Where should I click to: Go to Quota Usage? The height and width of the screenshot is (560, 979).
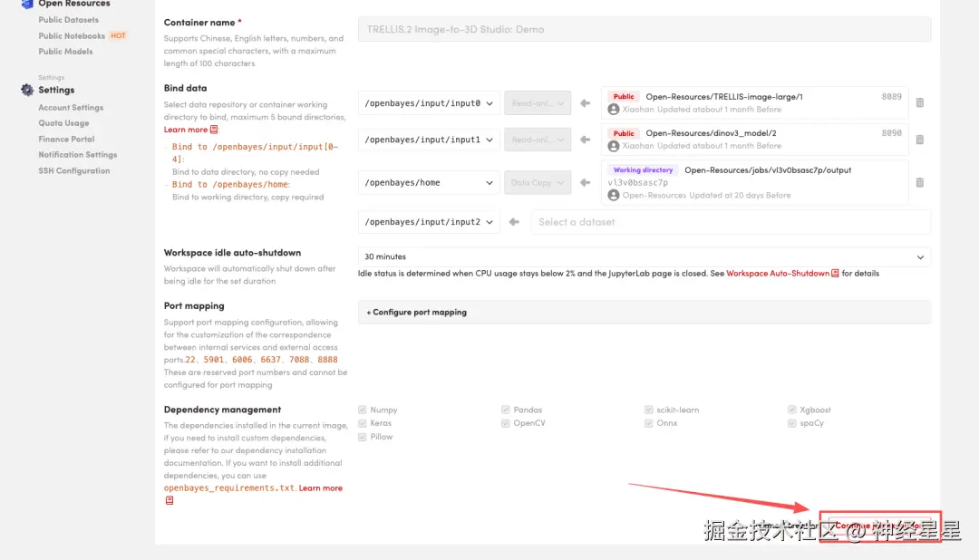63,123
